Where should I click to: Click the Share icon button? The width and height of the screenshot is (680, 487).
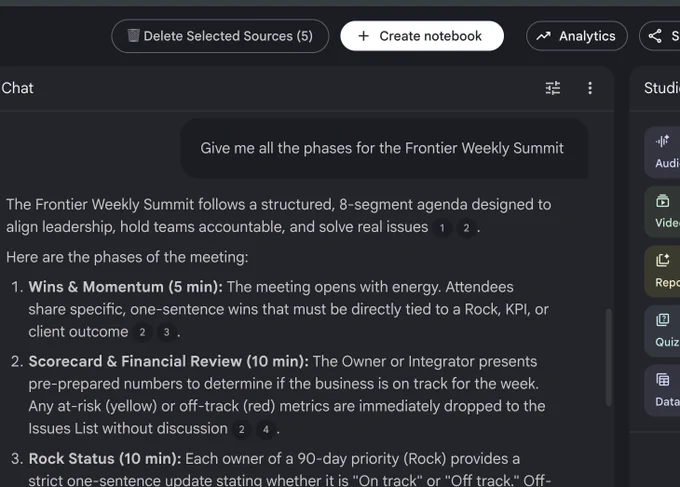(660, 36)
